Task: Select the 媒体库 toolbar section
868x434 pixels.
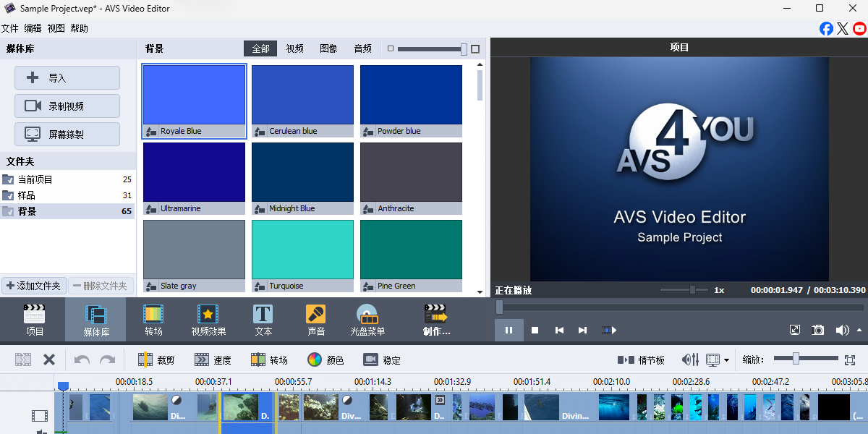Action: [x=96, y=320]
